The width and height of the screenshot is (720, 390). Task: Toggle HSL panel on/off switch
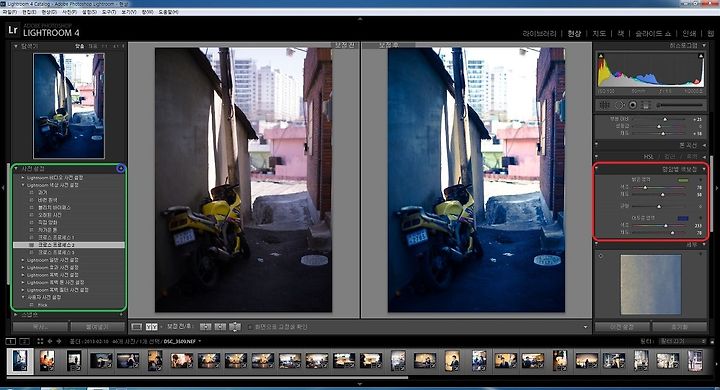[597, 157]
